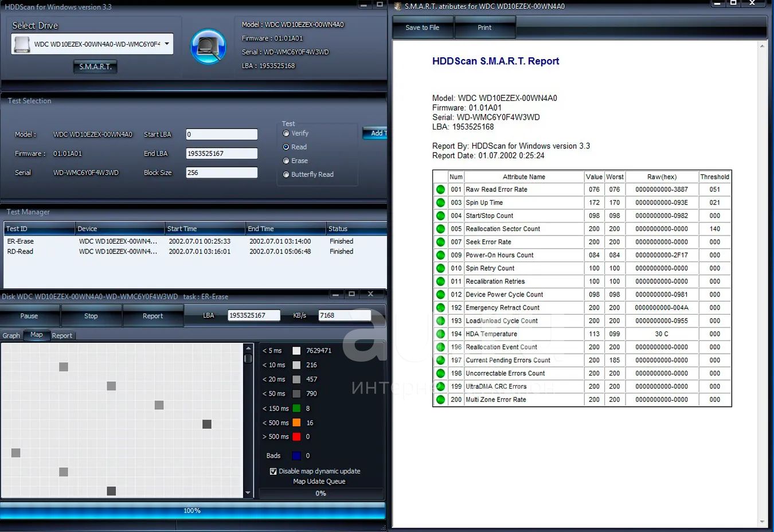The height and width of the screenshot is (532, 774).
Task: Click the drive icon in Select Drive box
Action: point(22,44)
